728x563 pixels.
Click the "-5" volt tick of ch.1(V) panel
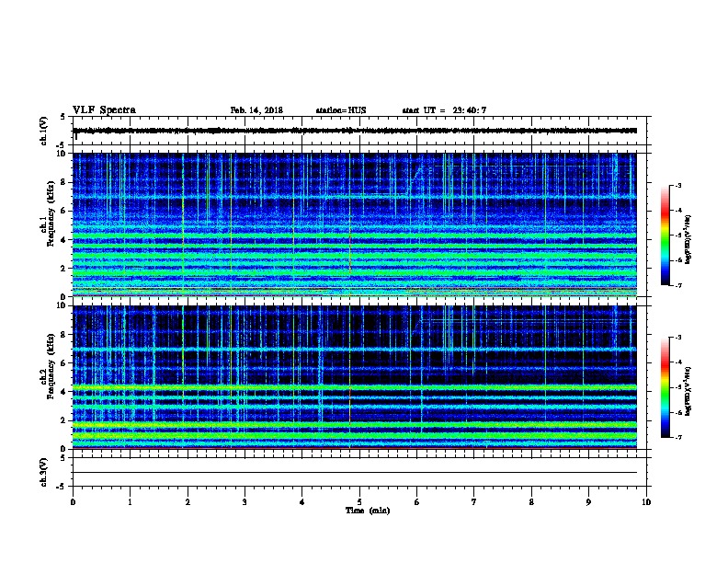point(62,145)
